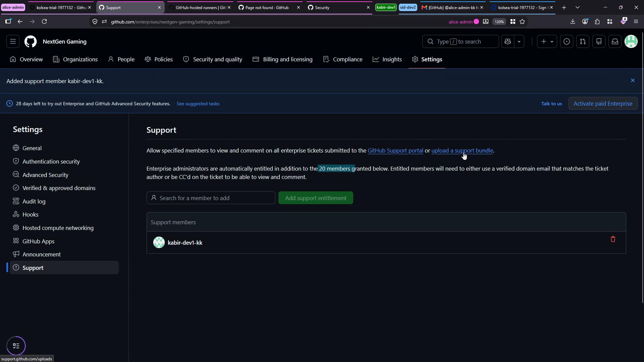Open the repositories icon in header

tap(599, 42)
